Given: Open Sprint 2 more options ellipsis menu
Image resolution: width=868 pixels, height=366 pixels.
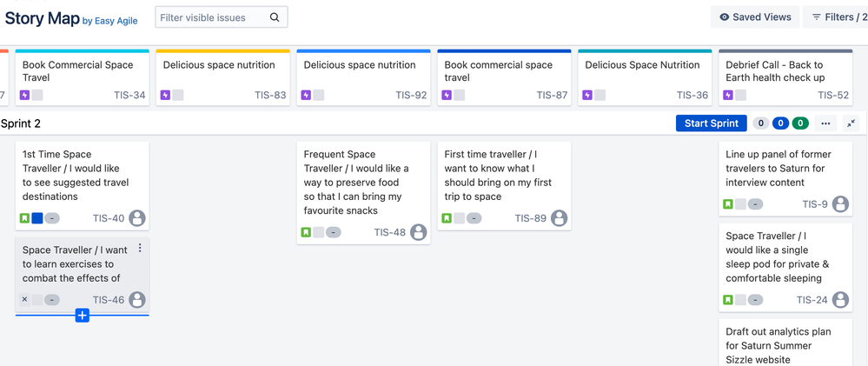Looking at the screenshot, I should coord(826,123).
